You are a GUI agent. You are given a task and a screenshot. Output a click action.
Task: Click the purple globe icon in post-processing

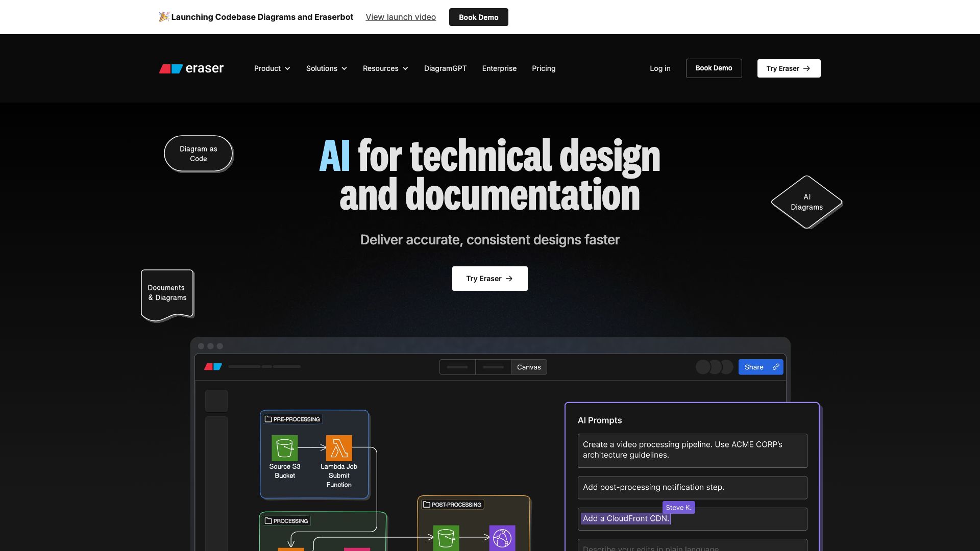(x=503, y=537)
